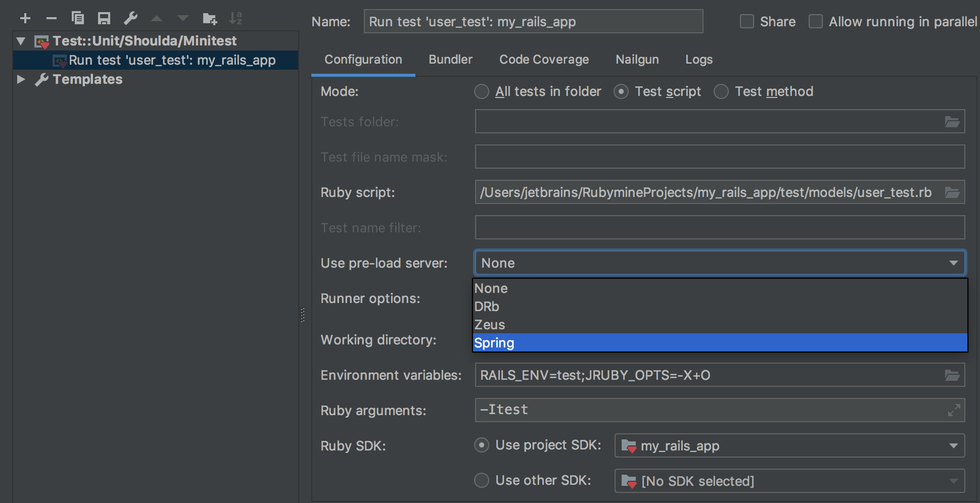Create new folder for configurations
This screenshot has width=980, height=503.
[210, 19]
